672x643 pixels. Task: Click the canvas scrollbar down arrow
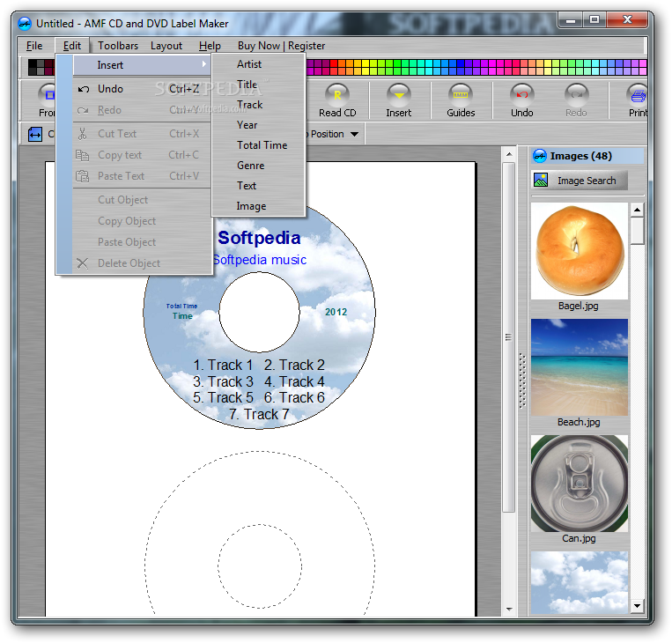[509, 609]
